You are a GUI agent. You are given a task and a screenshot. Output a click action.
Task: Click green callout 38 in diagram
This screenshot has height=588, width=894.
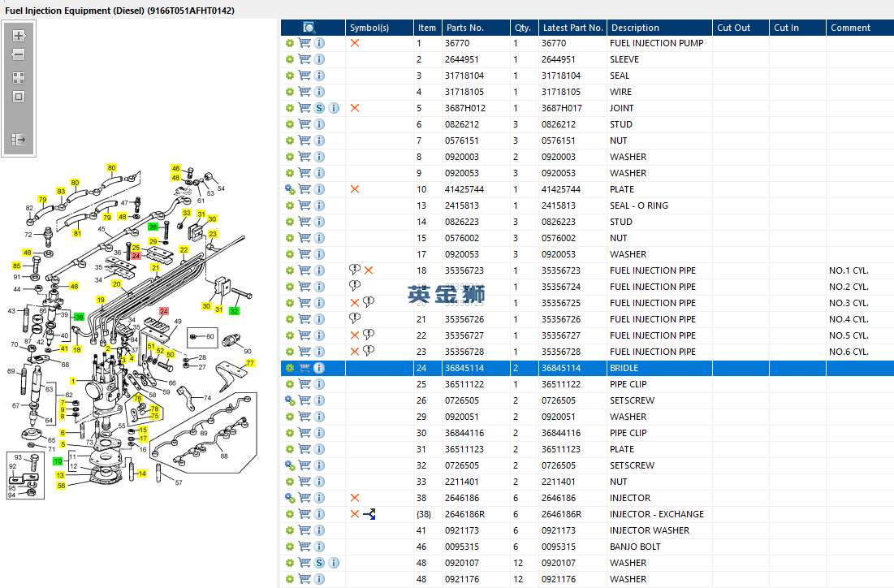point(79,317)
